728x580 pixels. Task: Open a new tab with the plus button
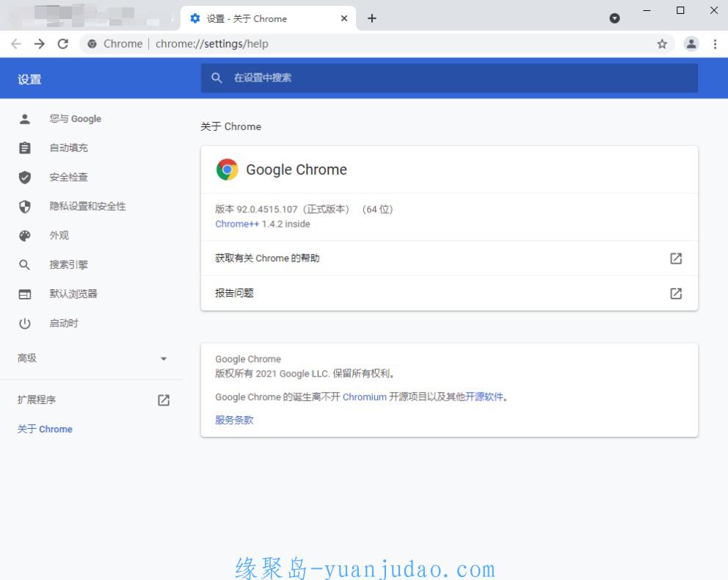click(x=372, y=18)
